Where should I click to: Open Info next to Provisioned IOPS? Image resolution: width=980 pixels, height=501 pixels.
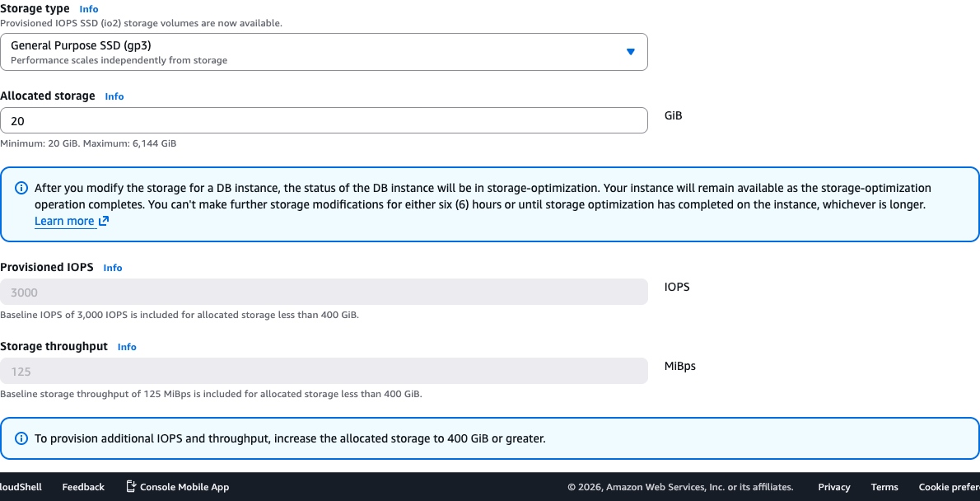pos(113,268)
